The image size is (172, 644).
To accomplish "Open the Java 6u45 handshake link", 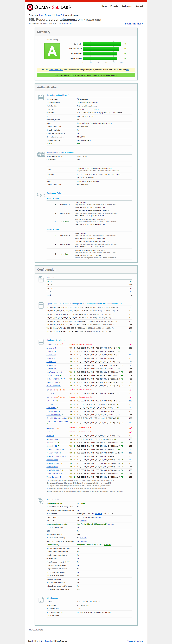I will click(50, 428).
